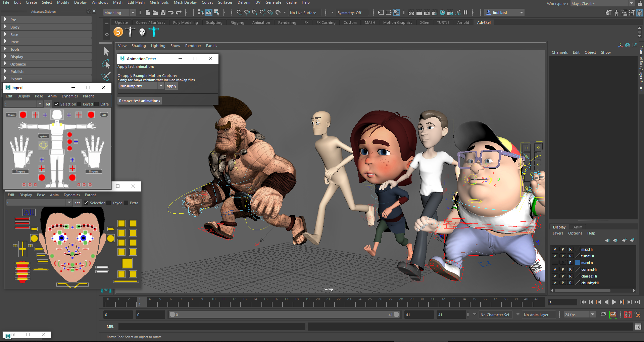Uncheck Selection checkbox in biped picker
Screen dimensions: 644x342
pos(57,104)
